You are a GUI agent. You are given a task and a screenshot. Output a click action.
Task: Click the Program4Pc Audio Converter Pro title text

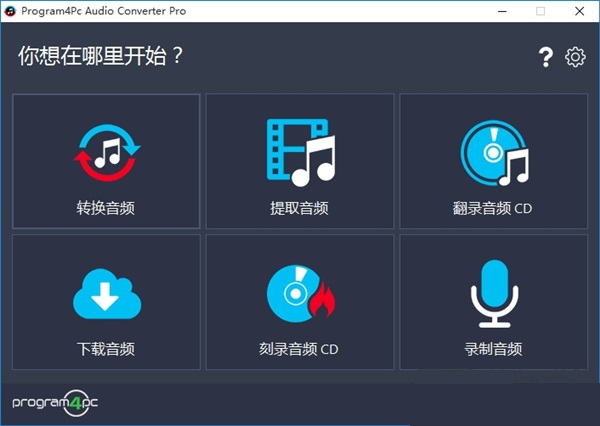click(104, 11)
